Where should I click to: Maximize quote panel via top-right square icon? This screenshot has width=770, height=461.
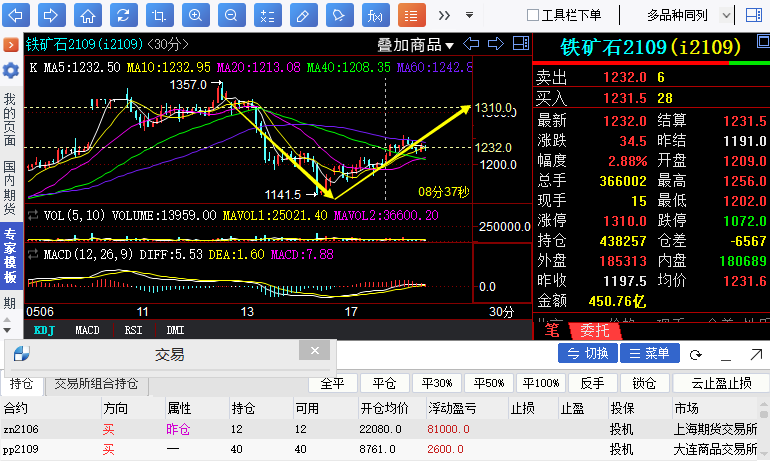coord(764,41)
